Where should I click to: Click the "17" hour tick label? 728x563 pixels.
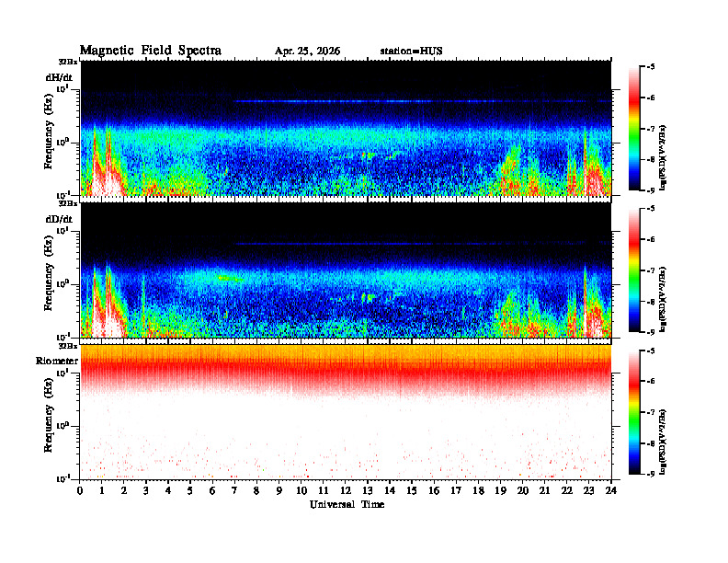pos(456,490)
